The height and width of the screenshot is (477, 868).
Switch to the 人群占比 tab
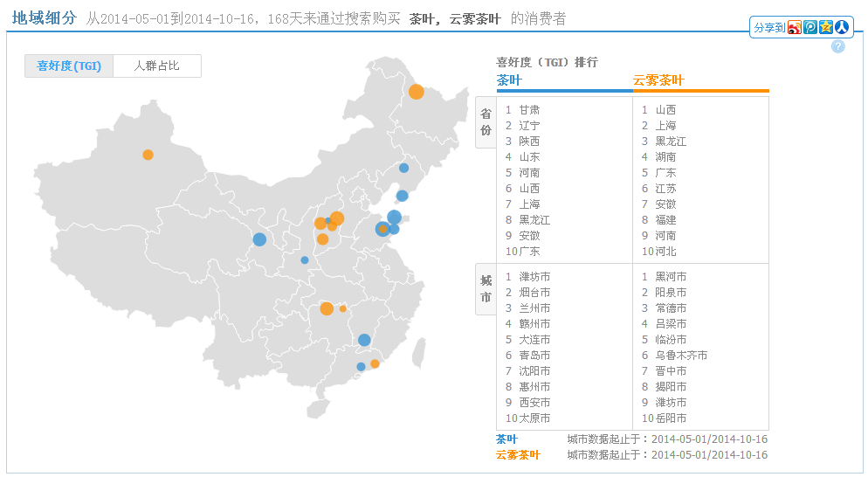[157, 66]
